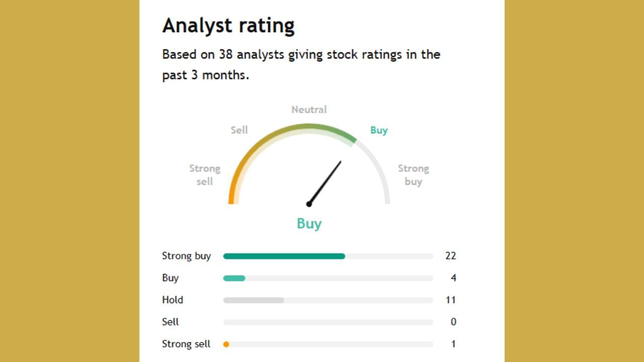
Task: Click the Strong buy count 22
Action: click(x=450, y=256)
